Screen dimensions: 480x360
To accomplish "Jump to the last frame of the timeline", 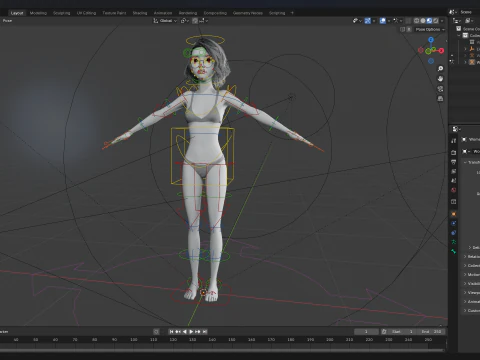I will point(205,332).
